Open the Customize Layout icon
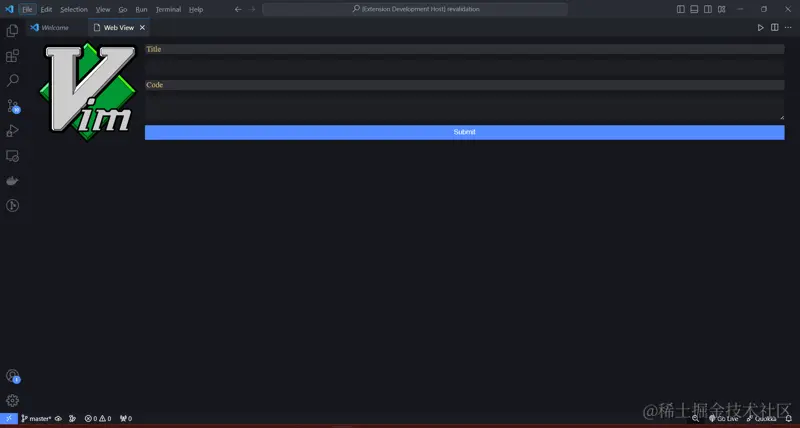Screen dimensions: 800x428 721,9
